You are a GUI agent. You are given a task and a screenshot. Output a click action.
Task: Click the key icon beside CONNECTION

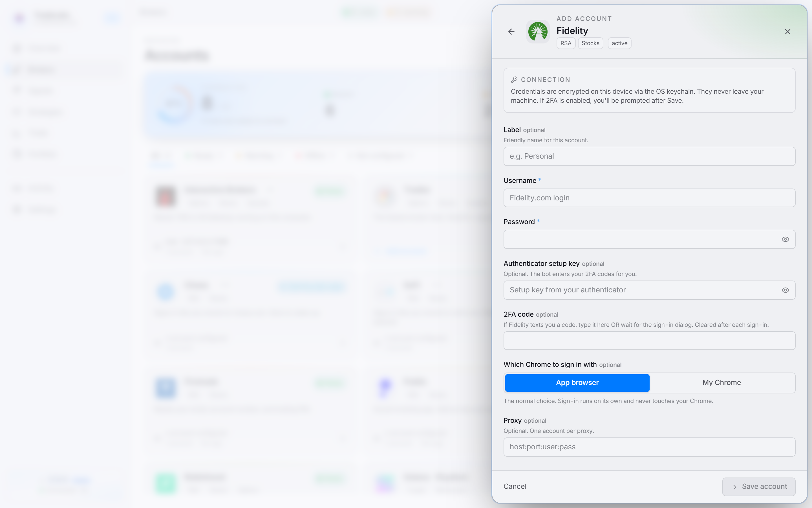click(x=514, y=80)
